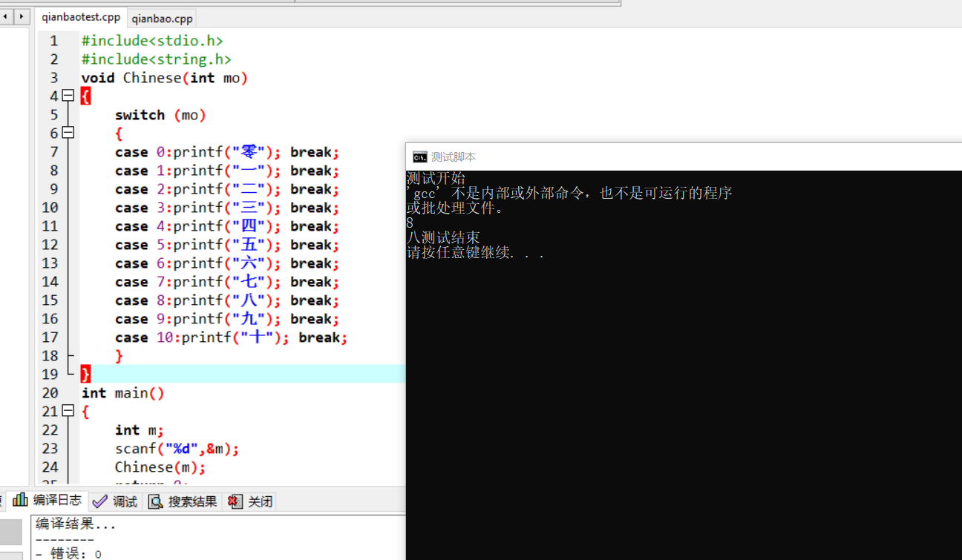Click the #include<string.h> line

coord(157,59)
